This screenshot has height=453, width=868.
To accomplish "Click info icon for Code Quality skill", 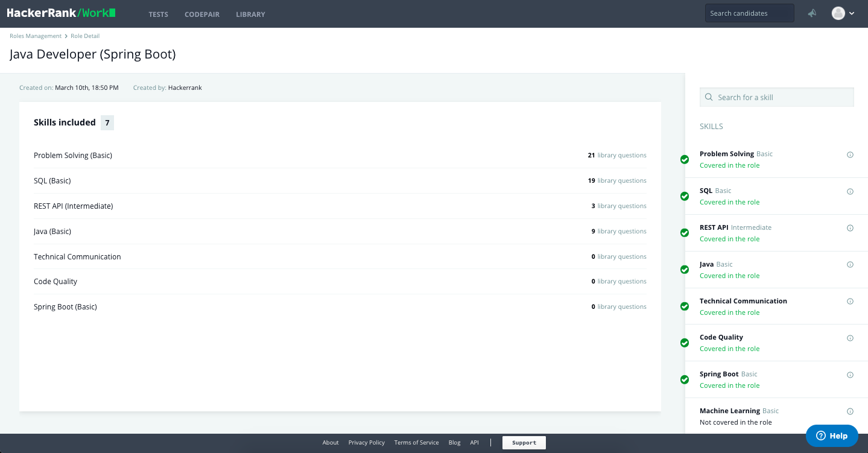I will point(850,338).
